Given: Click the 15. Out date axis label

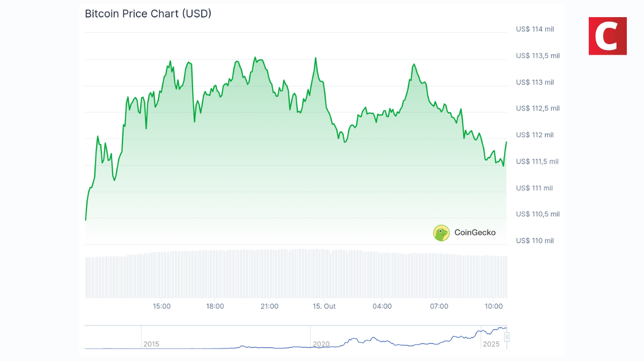Looking at the screenshot, I should (324, 306).
